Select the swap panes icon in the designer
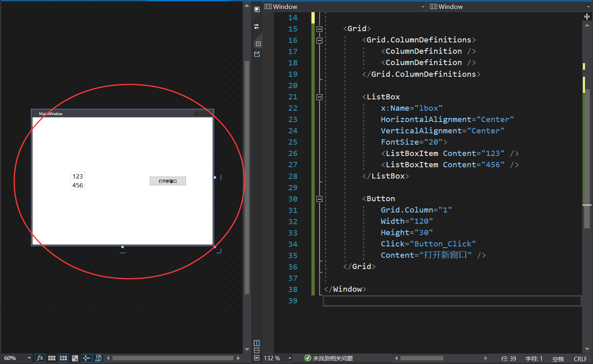 coord(256,26)
